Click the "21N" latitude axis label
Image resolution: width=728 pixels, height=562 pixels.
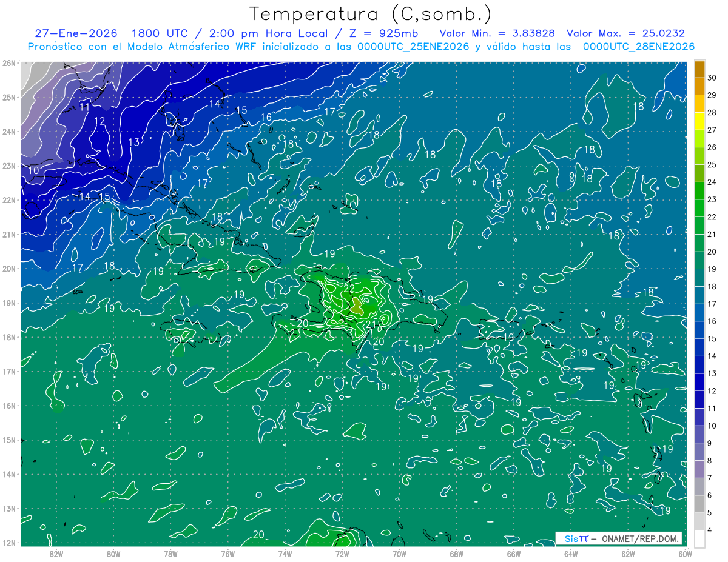9,234
